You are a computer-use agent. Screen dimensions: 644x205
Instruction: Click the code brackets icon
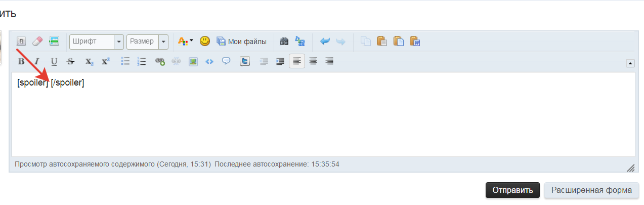click(x=209, y=61)
